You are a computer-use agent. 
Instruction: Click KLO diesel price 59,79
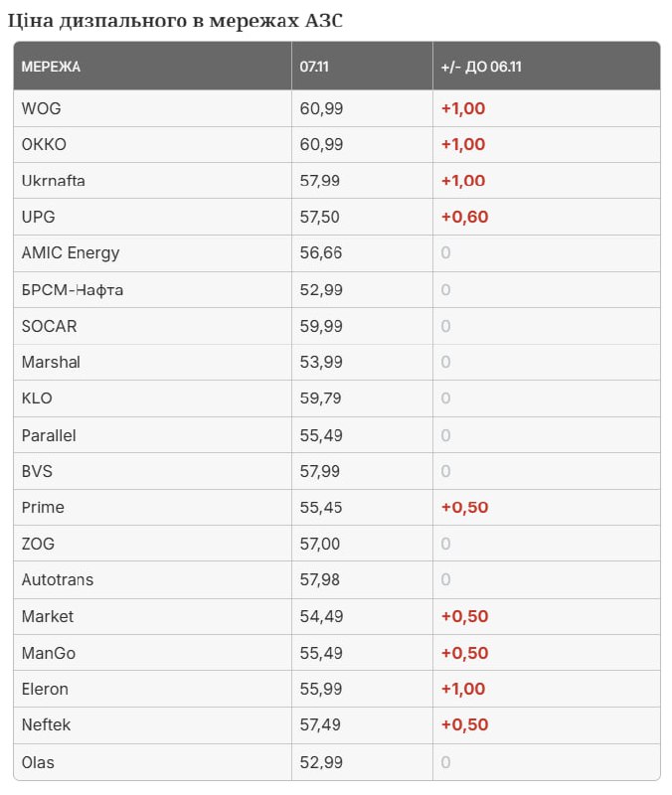click(x=321, y=398)
